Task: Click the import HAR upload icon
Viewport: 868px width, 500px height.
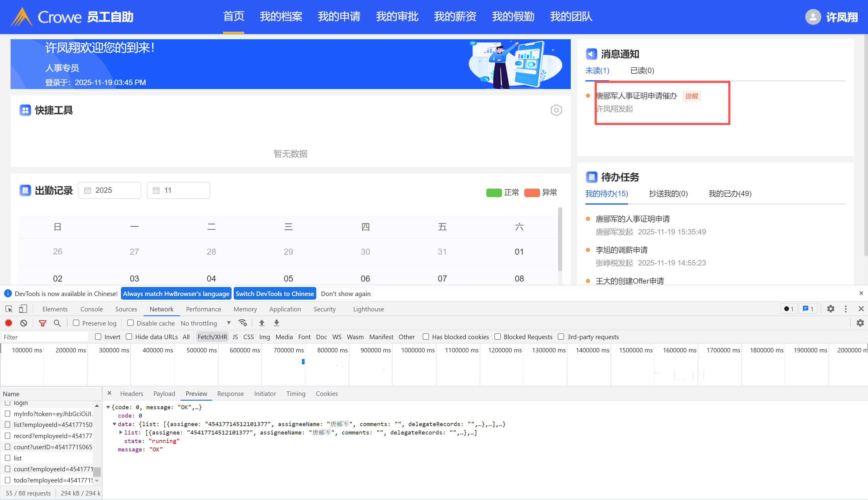Action: 262,323
